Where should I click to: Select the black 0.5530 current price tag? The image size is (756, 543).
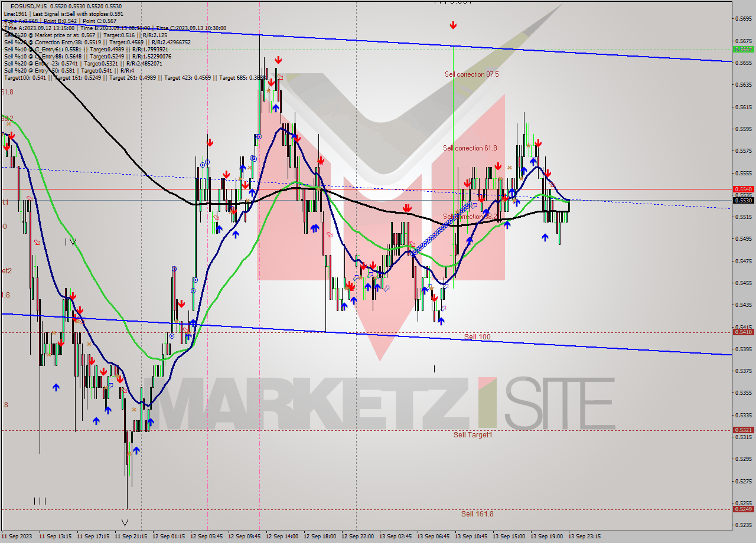[743, 201]
